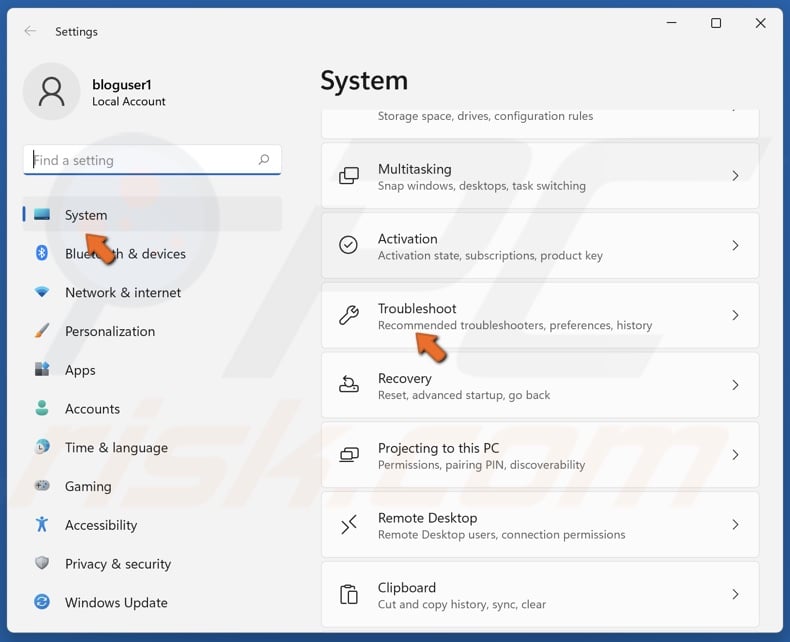Click the Remote Desktop icon
Screen dimensions: 790x642
[x=349, y=524]
